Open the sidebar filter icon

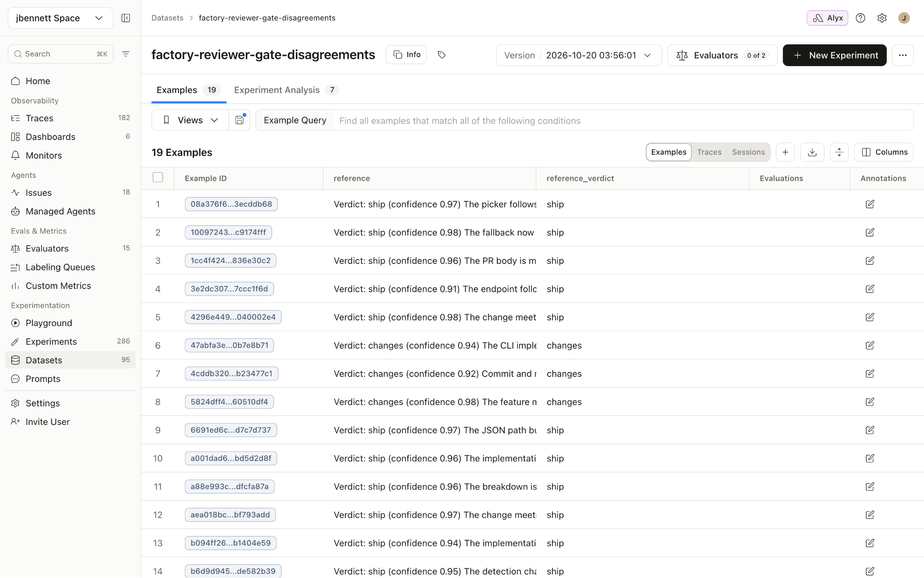[126, 54]
